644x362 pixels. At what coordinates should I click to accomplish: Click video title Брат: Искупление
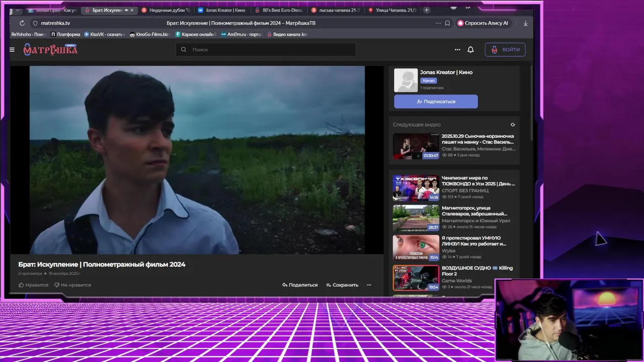(x=102, y=264)
